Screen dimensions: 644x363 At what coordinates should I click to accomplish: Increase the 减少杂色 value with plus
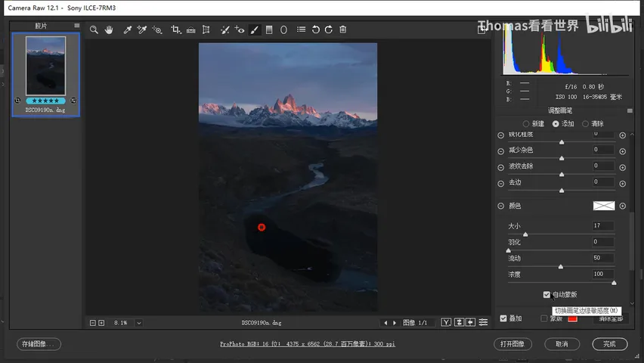click(x=623, y=151)
